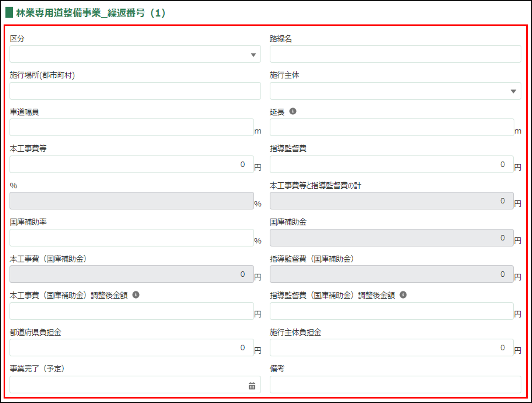Click the 国庫補助率 percent input

(x=132, y=238)
